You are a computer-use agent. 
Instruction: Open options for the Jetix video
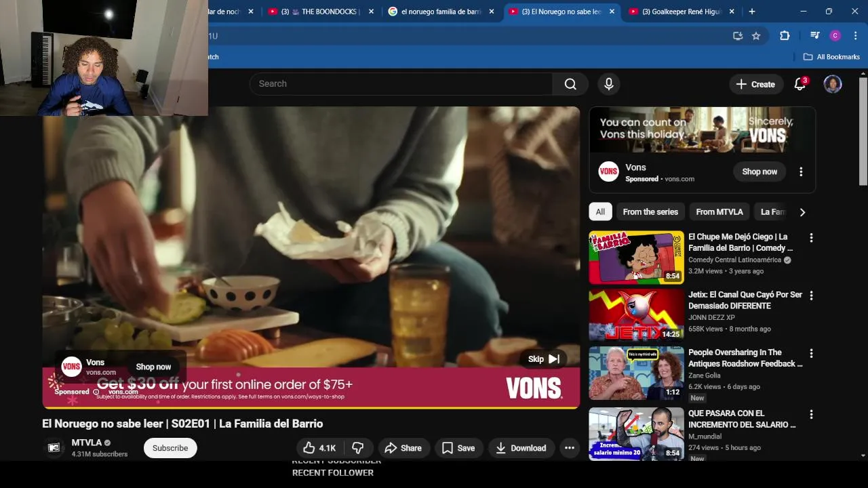pos(811,296)
